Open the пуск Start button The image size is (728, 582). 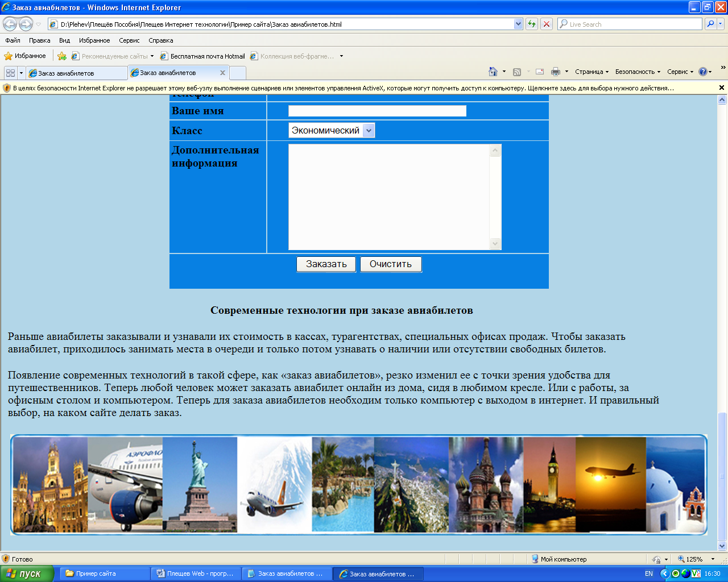(x=27, y=573)
